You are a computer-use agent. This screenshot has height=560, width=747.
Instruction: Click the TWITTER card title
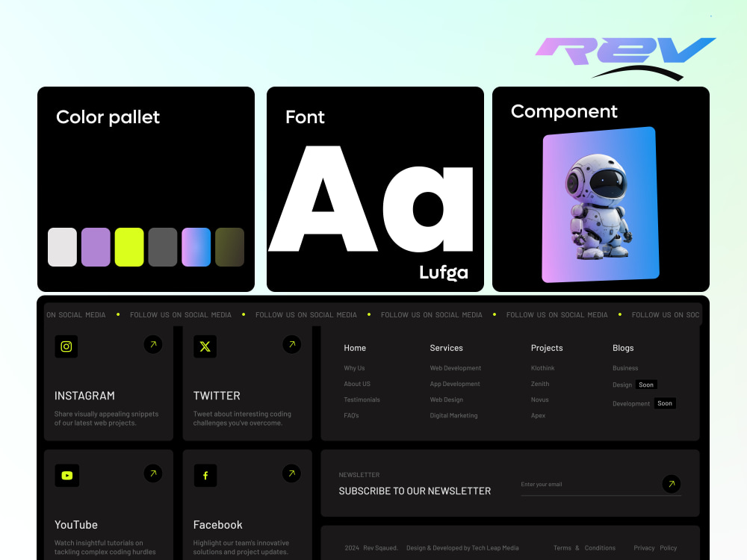click(x=217, y=396)
